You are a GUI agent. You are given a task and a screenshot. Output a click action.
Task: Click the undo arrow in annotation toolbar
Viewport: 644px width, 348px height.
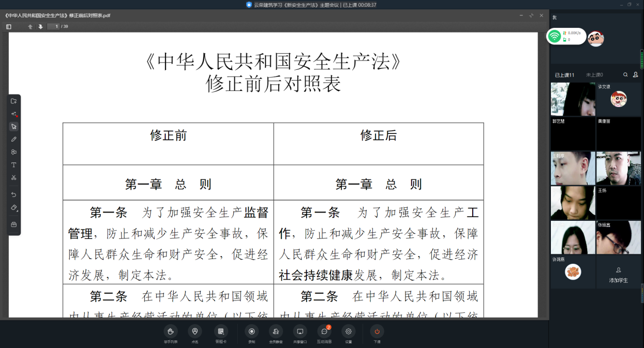click(x=14, y=194)
